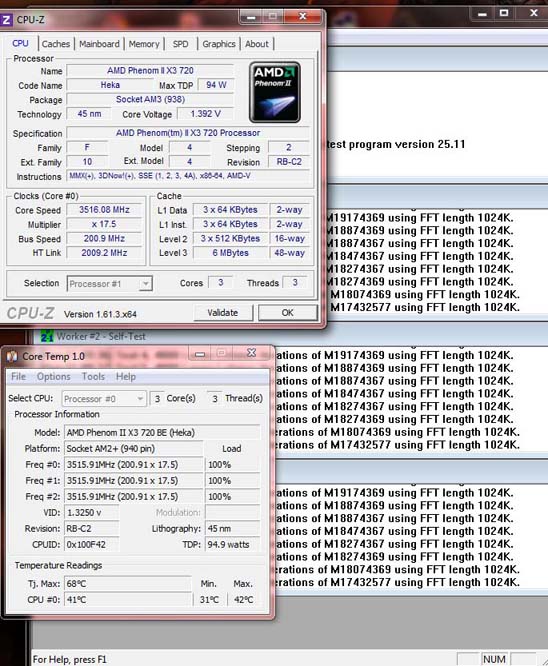Open the Select CPU dropdown in Core Temp
The image size is (548, 666).
[x=104, y=399]
